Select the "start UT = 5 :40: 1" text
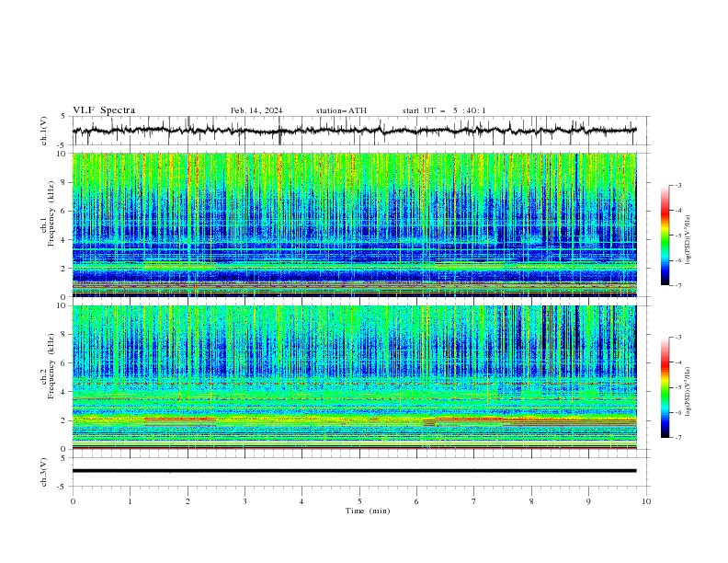 [x=444, y=110]
